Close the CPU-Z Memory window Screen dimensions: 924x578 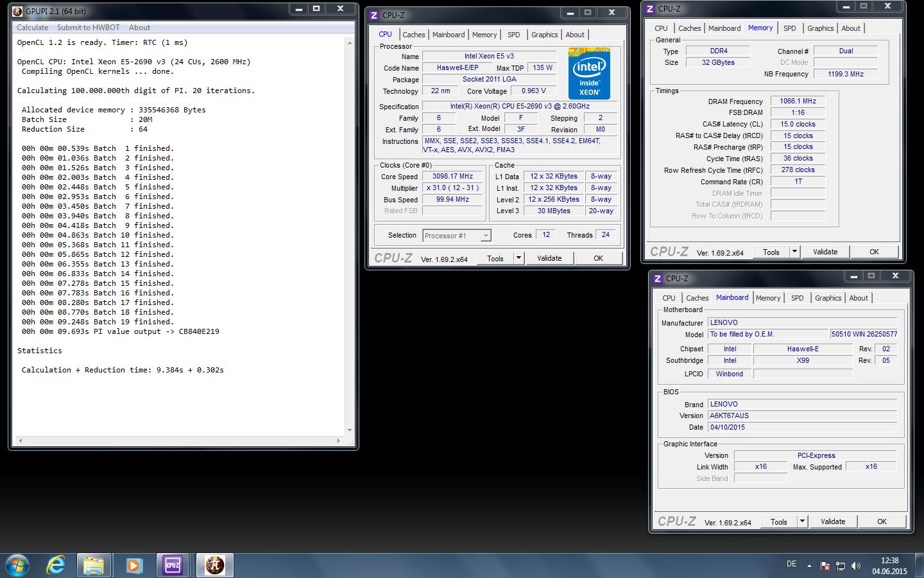(x=887, y=6)
